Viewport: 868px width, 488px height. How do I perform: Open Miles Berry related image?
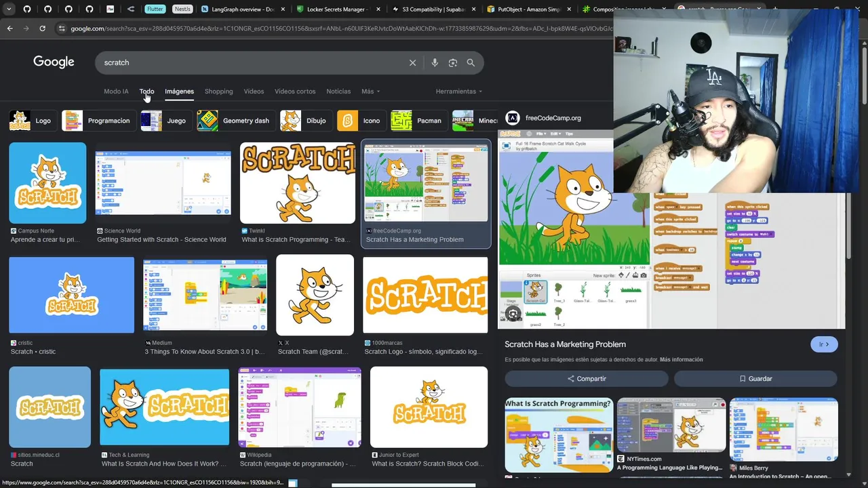[x=783, y=430]
